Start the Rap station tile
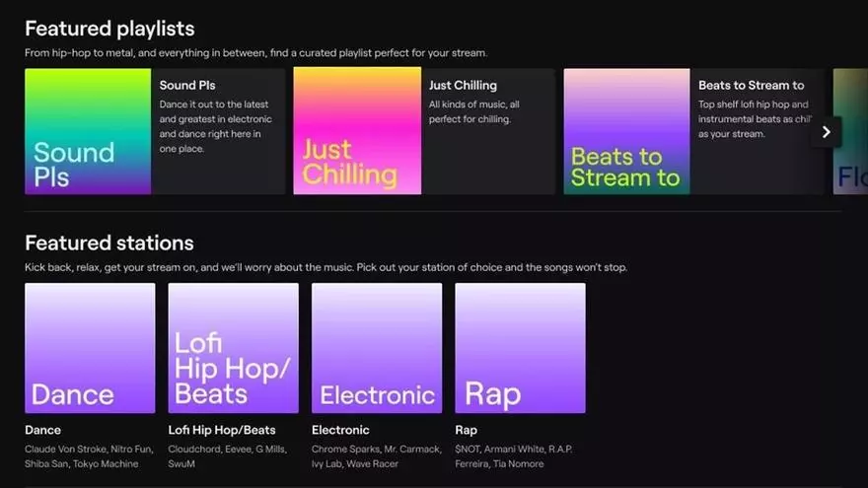This screenshot has width=868, height=488. point(520,348)
